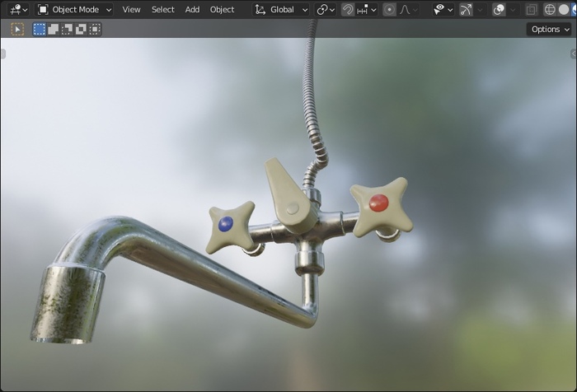Toggle proportional editing
This screenshot has height=392, width=577.
pyautogui.click(x=389, y=10)
